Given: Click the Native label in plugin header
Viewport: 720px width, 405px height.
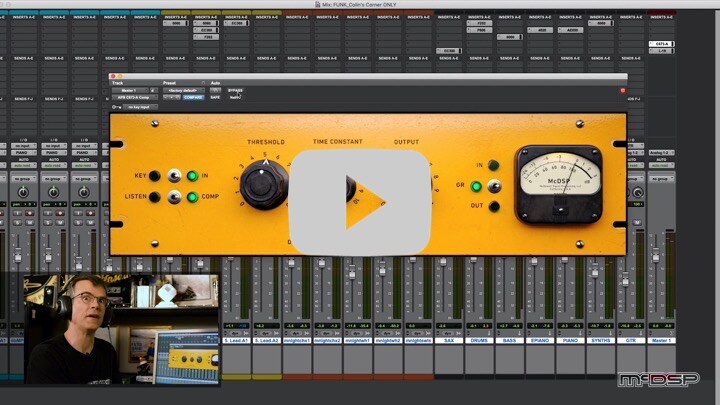Looking at the screenshot, I should (x=235, y=97).
